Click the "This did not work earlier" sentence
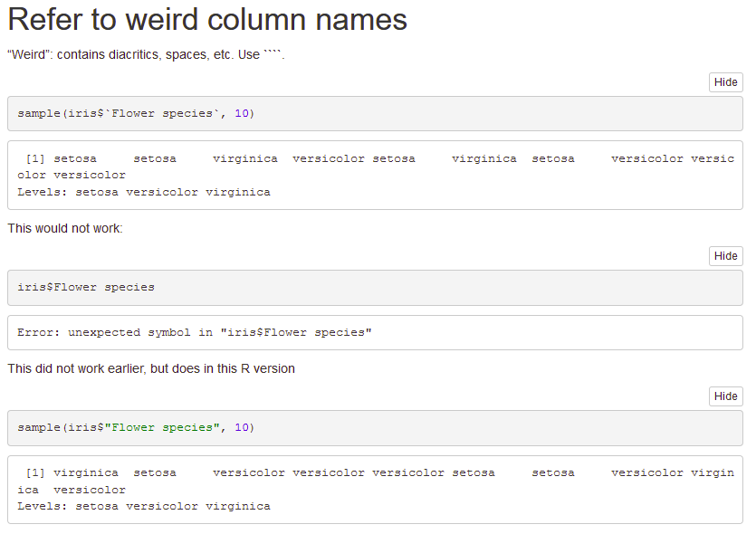This screenshot has height=534, width=756. coord(151,368)
